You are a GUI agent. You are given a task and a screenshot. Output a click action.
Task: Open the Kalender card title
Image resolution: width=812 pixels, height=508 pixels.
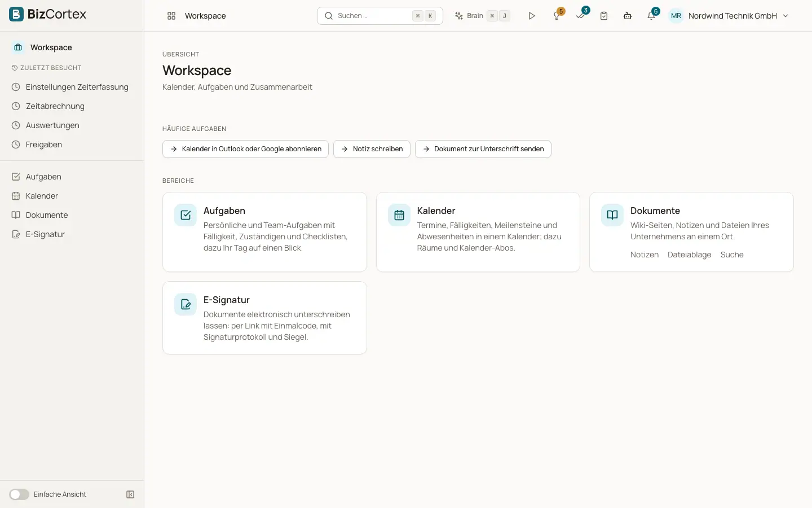point(436,211)
